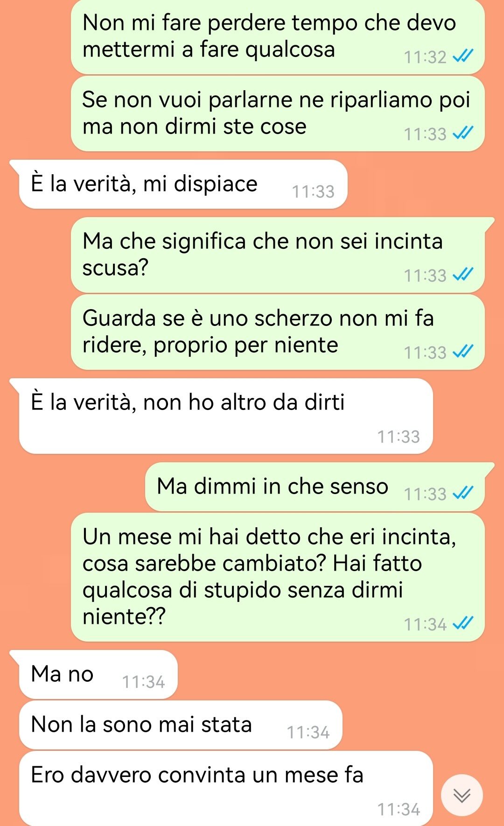The image size is (504, 826).
Task: Click the 11:34 timestamp on 'Ma no' message
Action: click(x=143, y=682)
